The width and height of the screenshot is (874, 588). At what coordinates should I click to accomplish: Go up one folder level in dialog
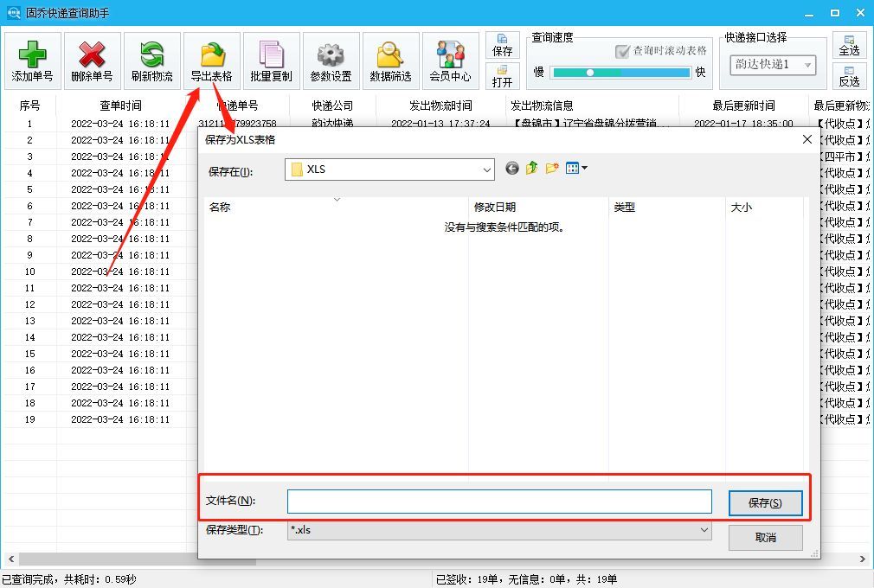[x=532, y=168]
